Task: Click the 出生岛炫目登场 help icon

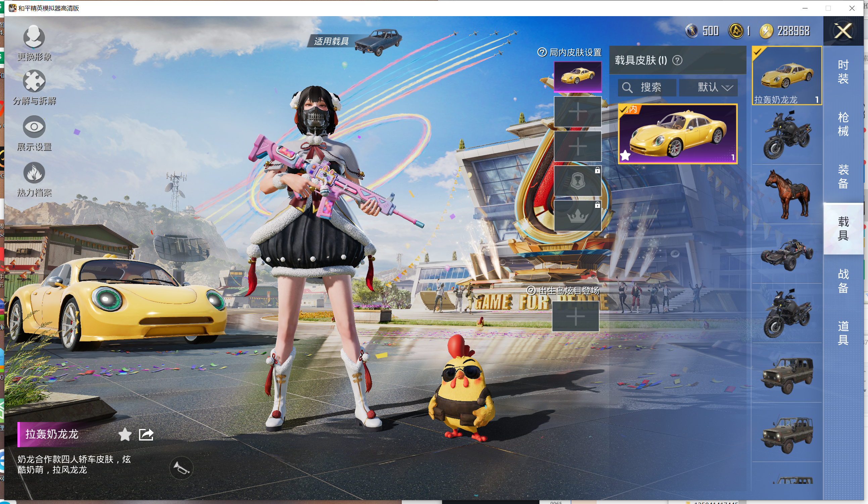Action: 531,291
